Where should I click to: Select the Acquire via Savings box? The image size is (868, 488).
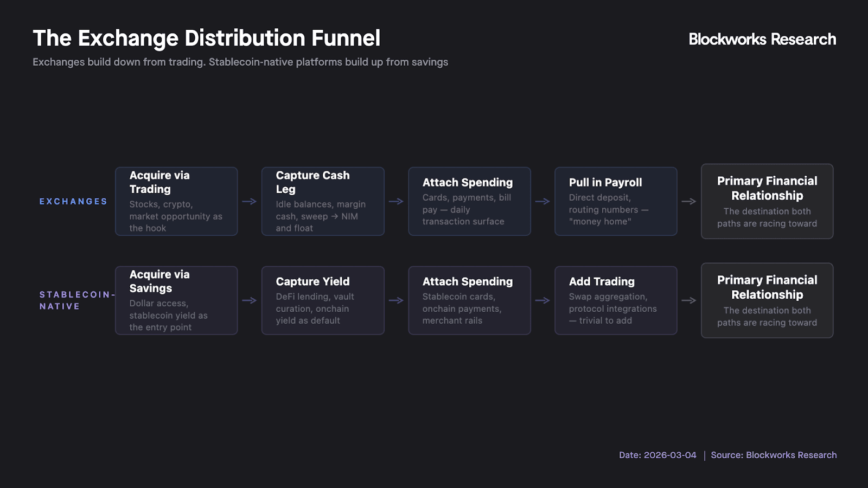176,300
